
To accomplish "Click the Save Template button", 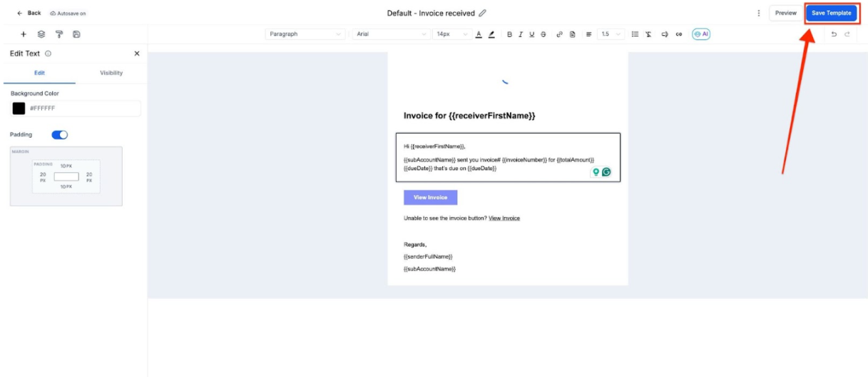I will point(831,13).
